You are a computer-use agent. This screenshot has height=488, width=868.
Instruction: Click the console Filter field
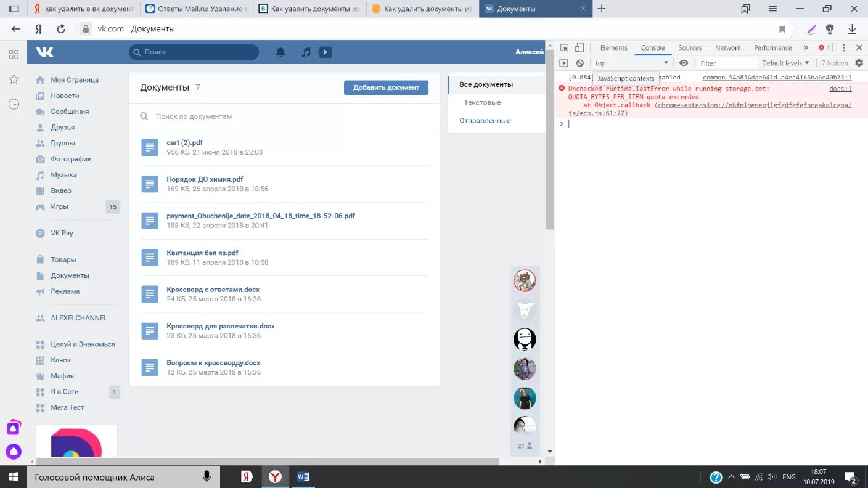pyautogui.click(x=727, y=63)
